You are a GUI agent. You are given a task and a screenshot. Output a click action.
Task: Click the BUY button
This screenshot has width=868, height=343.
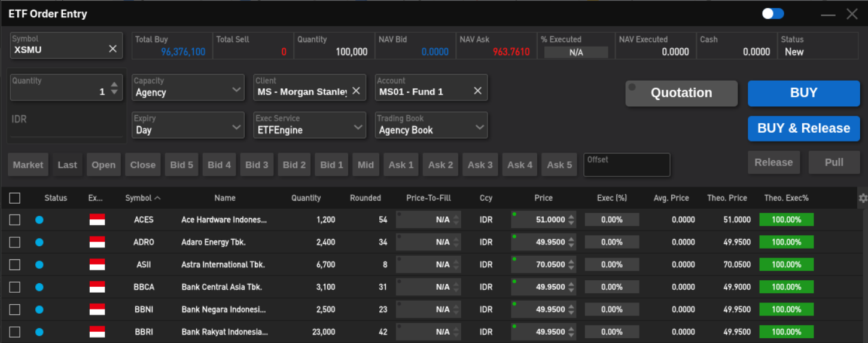tap(803, 93)
